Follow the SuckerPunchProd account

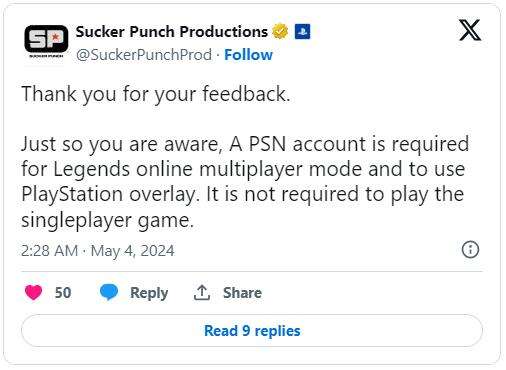[248, 55]
